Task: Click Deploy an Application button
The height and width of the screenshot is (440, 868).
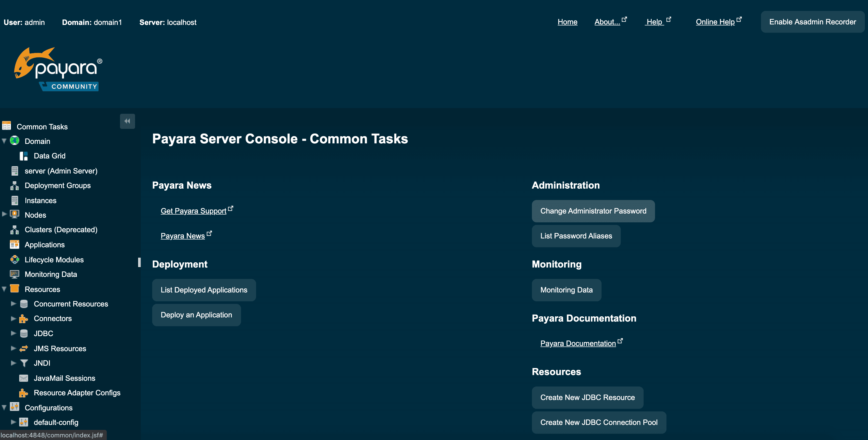Action: point(196,315)
